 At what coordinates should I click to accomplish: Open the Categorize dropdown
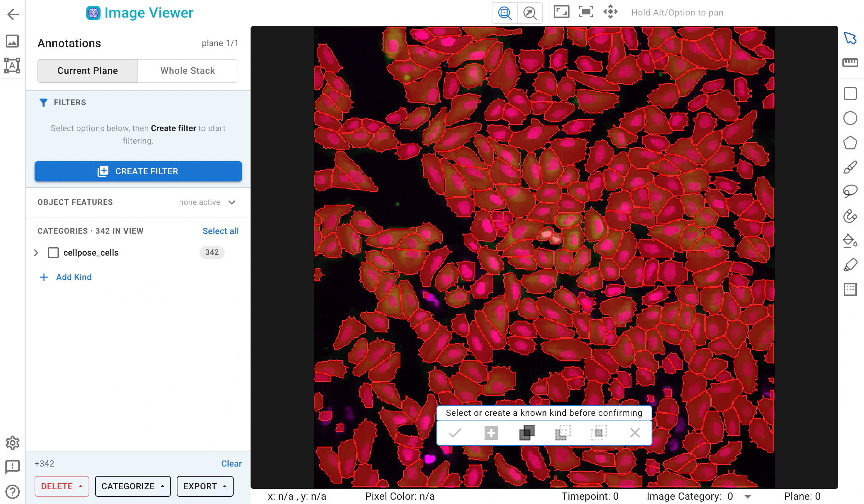tap(133, 486)
